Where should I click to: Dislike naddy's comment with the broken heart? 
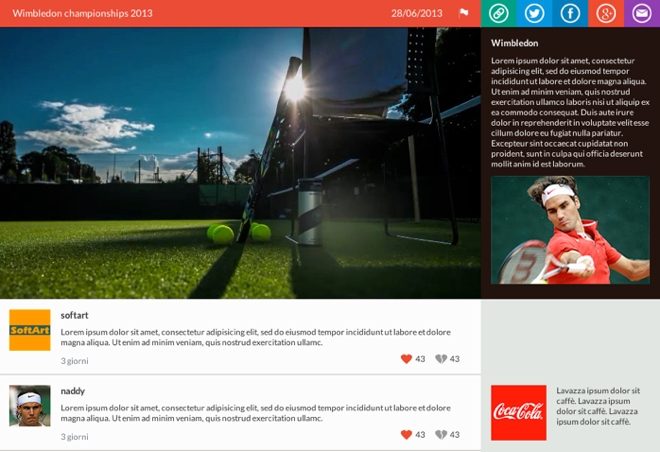pyautogui.click(x=441, y=435)
